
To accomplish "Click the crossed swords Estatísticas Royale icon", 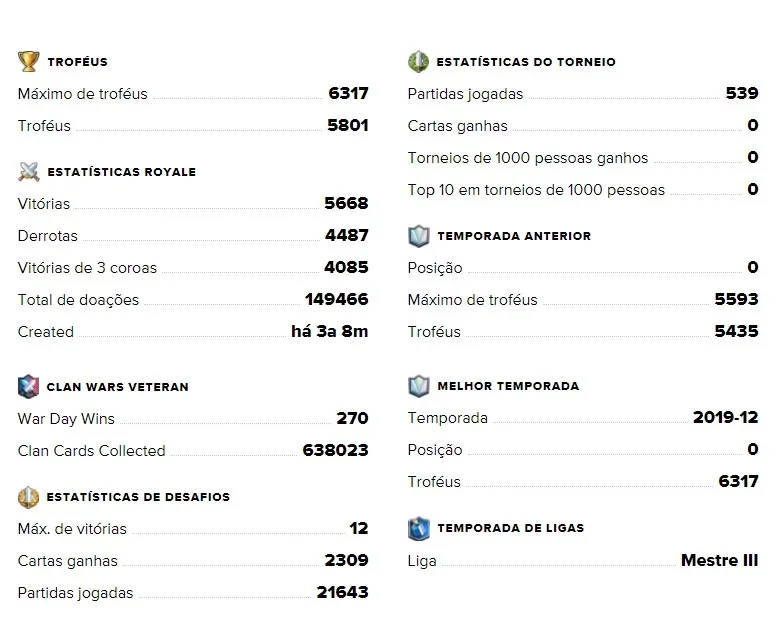I will 28,172.
